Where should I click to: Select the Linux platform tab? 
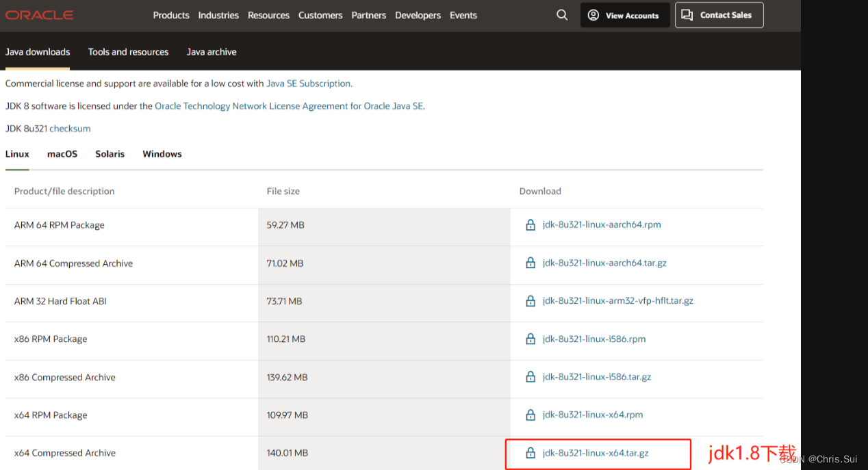(16, 154)
